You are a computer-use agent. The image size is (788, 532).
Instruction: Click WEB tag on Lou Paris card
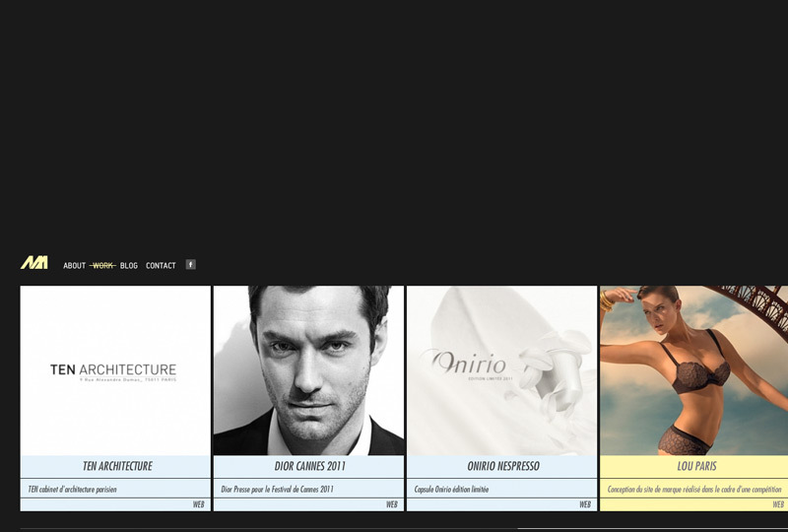(x=778, y=504)
